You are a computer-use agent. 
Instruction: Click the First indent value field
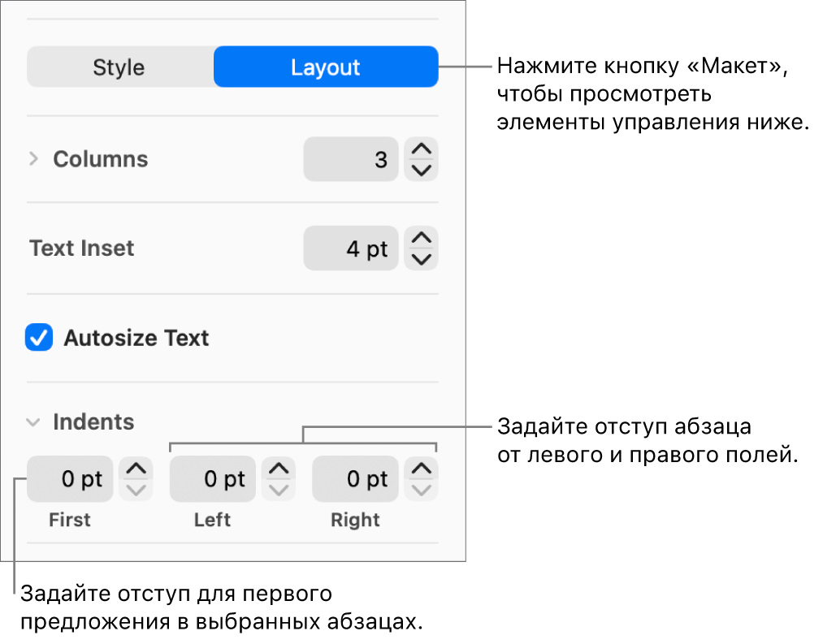(x=70, y=479)
